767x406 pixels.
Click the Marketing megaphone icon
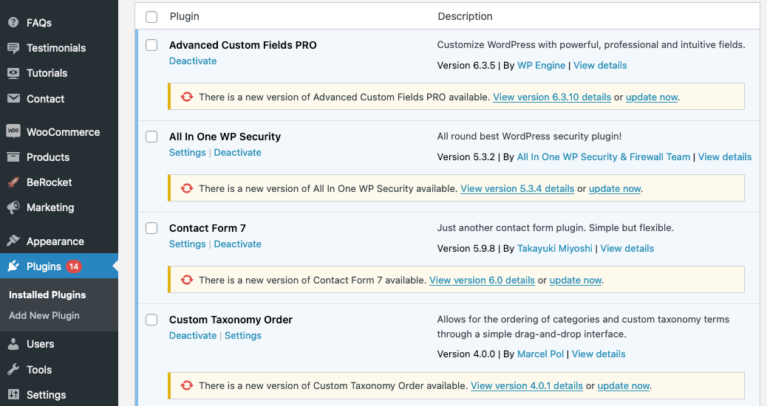coord(13,208)
